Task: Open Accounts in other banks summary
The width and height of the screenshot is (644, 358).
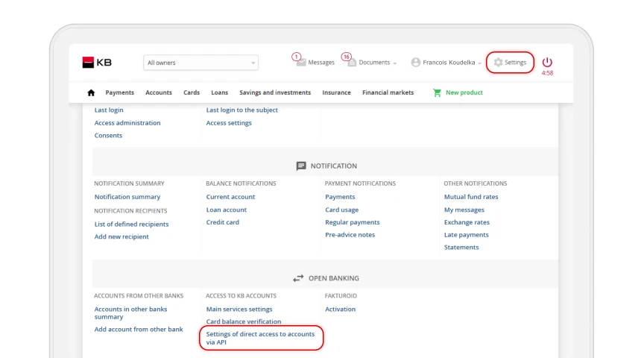Action: tap(130, 313)
